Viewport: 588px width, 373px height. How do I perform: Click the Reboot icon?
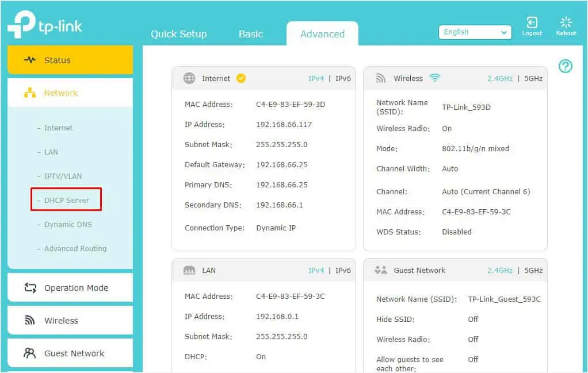point(566,24)
